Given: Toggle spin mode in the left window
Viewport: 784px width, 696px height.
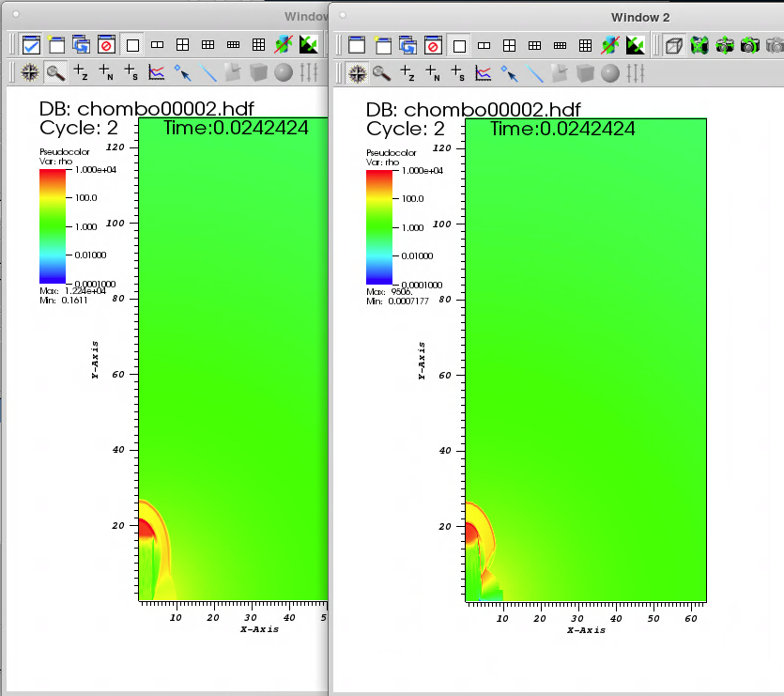Looking at the screenshot, I should [284, 45].
